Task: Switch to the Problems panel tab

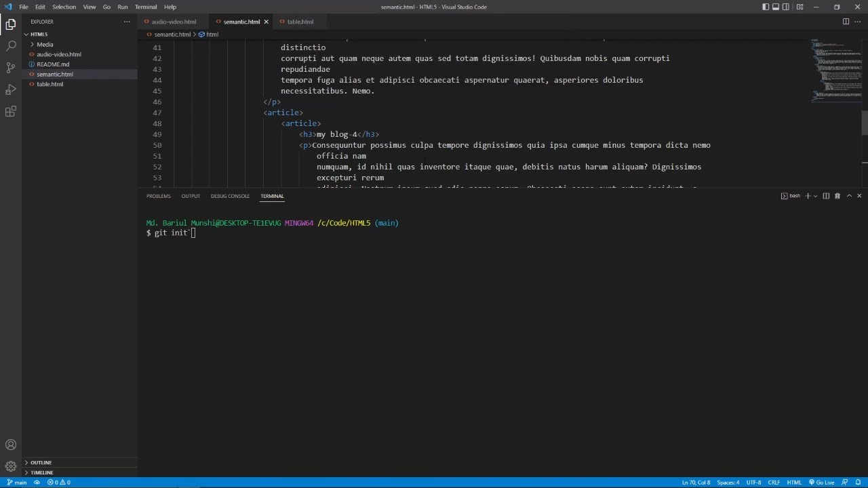Action: click(x=159, y=196)
